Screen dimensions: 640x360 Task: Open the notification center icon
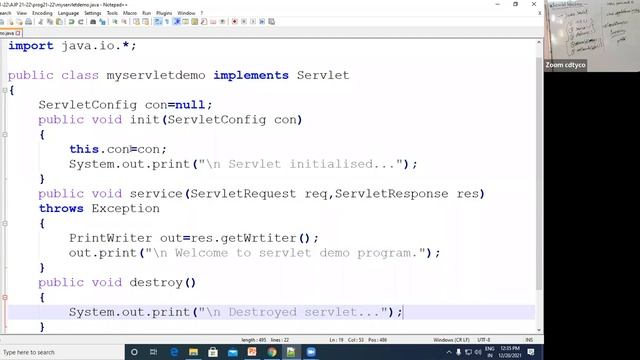coord(531,352)
